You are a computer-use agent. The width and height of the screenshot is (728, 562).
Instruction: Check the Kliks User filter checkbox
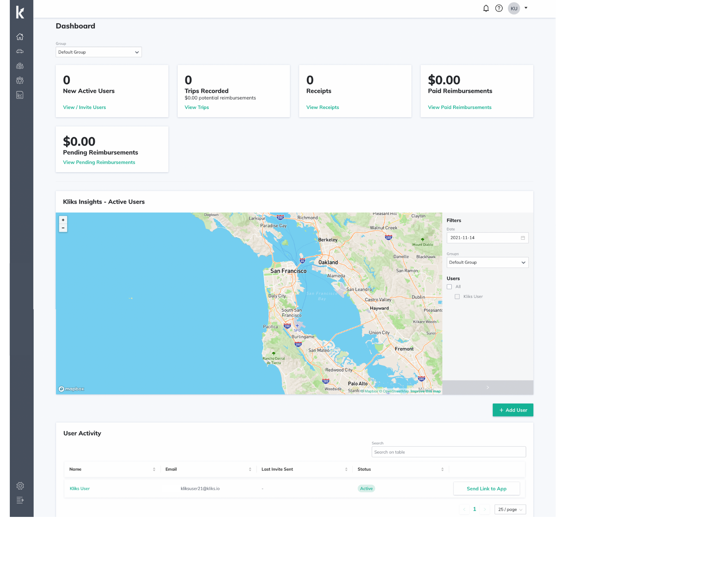[x=457, y=296]
